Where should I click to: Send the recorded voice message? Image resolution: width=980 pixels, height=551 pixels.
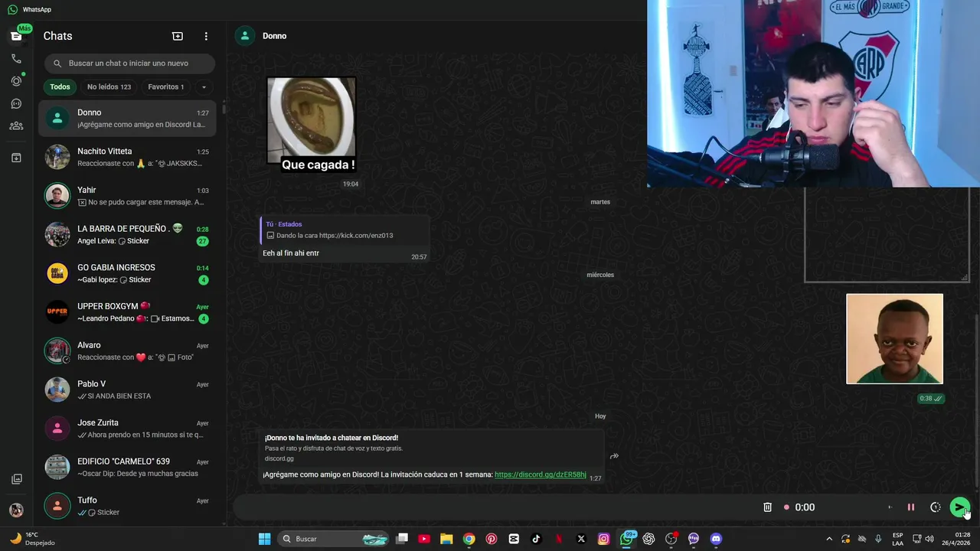point(959,507)
